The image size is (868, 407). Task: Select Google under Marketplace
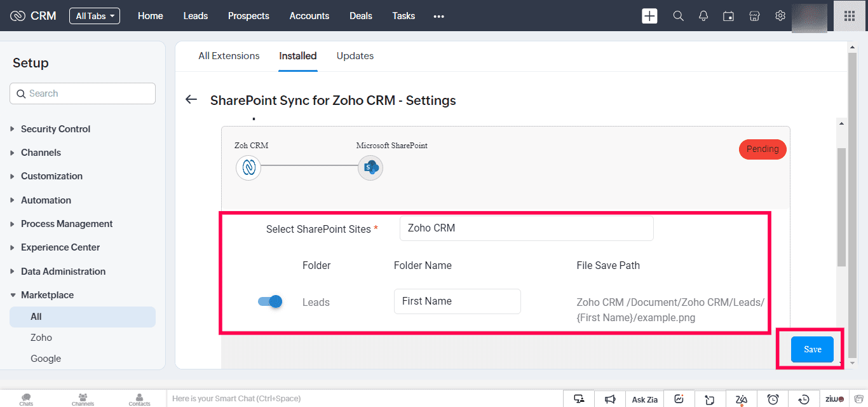(x=46, y=359)
